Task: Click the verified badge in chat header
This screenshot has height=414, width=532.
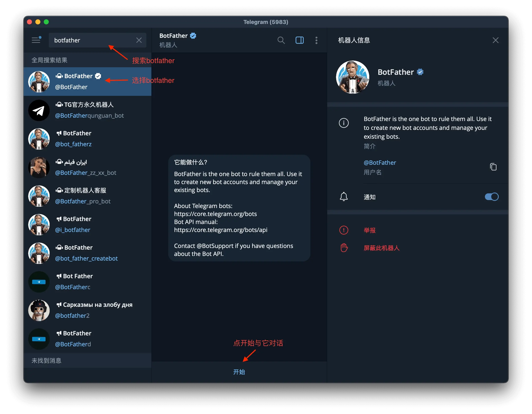Action: pyautogui.click(x=193, y=36)
